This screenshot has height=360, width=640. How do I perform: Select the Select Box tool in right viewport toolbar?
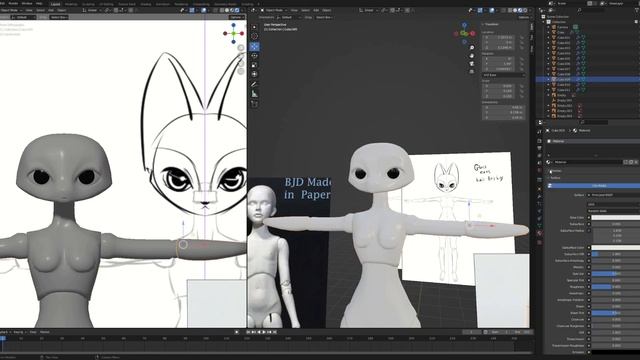[254, 27]
